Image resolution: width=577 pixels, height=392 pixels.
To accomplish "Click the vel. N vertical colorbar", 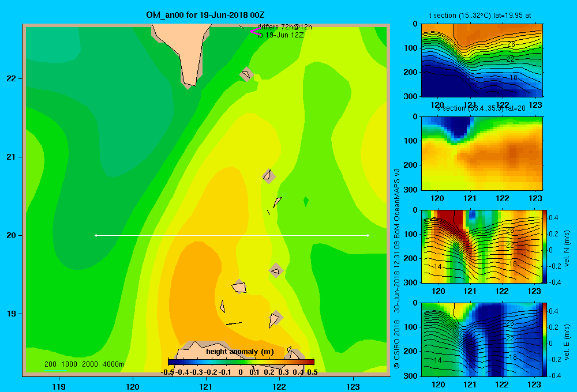I will (x=545, y=246).
